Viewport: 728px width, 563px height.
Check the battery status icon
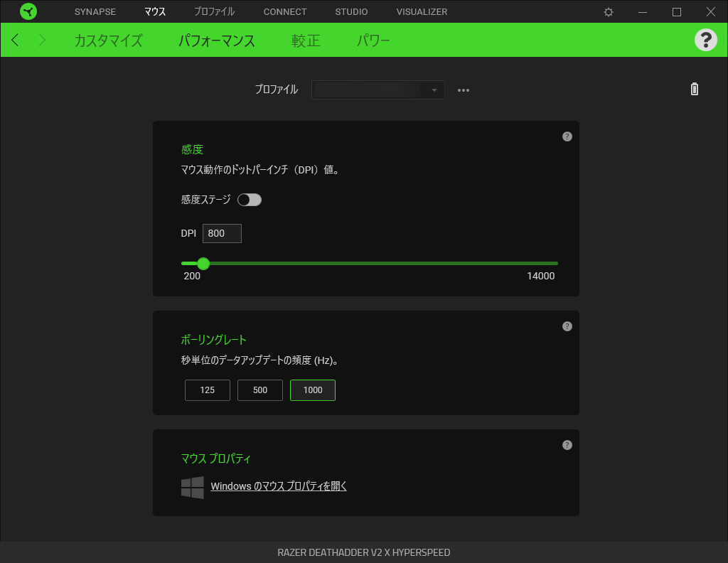(x=694, y=89)
